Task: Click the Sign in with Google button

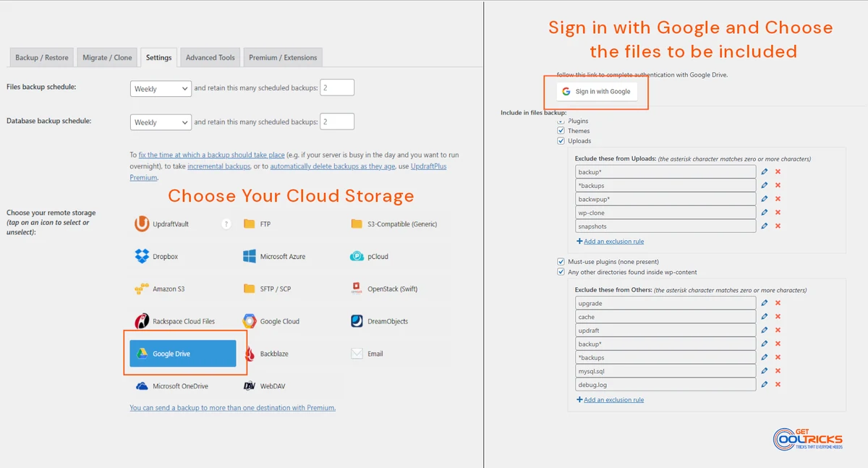Action: pos(597,92)
